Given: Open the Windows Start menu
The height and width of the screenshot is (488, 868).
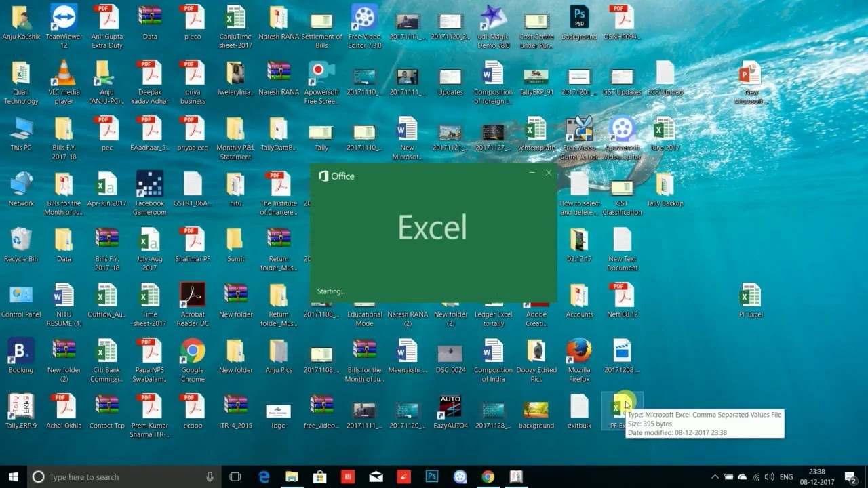Looking at the screenshot, I should (13, 477).
